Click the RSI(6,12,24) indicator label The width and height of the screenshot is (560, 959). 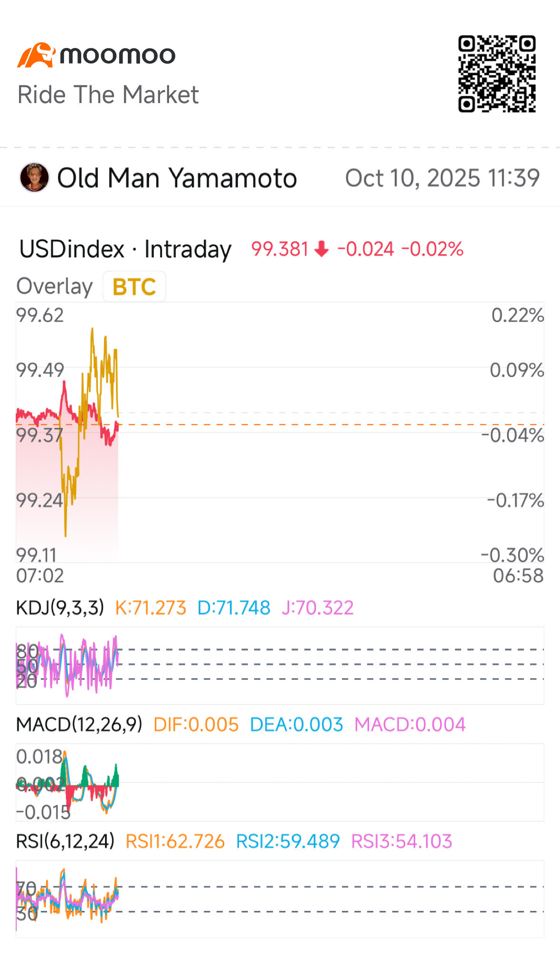coord(66,841)
